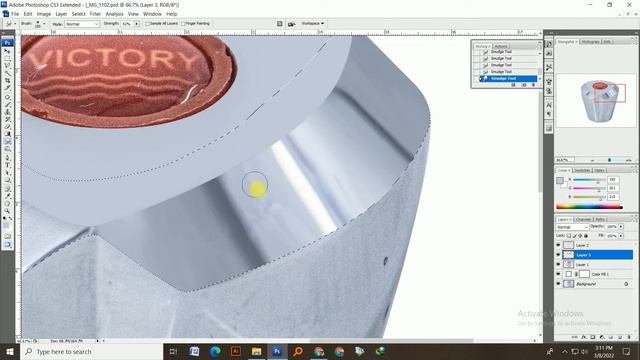
Task: Open layer Opacity slider arrow
Action: (x=621, y=227)
